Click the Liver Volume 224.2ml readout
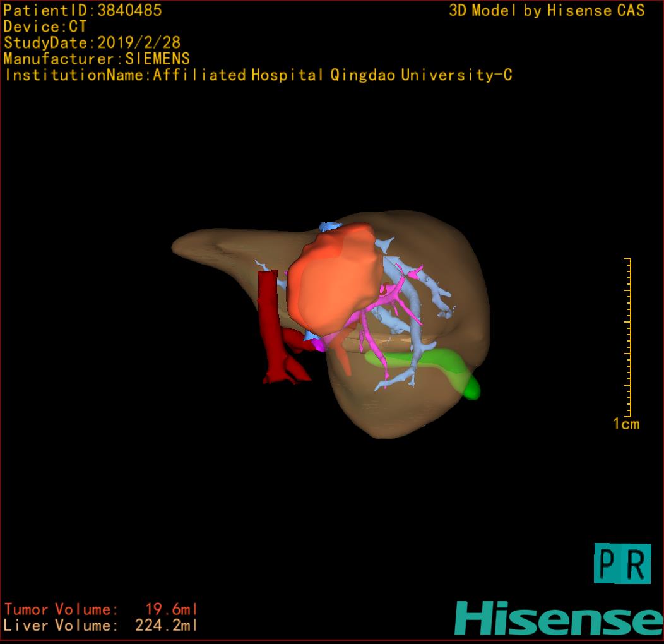The height and width of the screenshot is (644, 664). [101, 626]
